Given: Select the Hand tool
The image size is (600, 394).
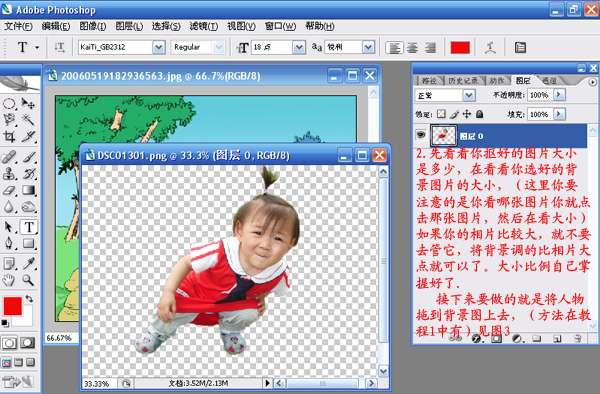Looking at the screenshot, I should click(x=9, y=280).
